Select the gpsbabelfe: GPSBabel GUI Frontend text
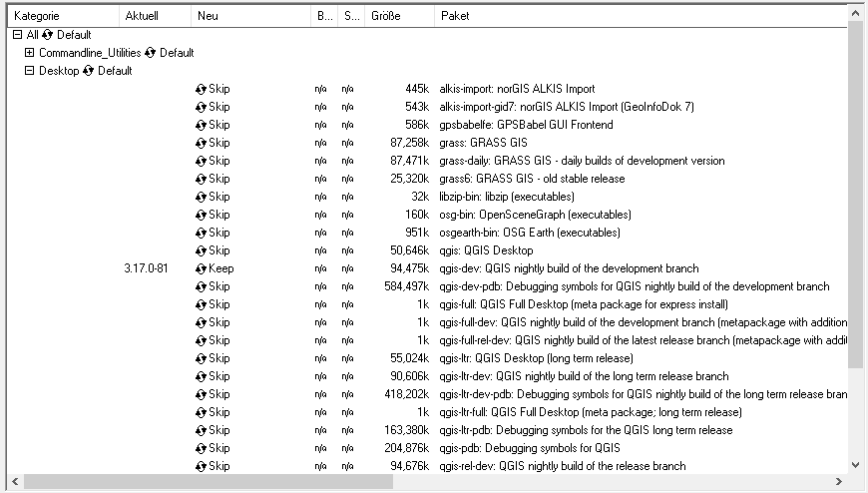The width and height of the screenshot is (868, 493). click(x=526, y=125)
